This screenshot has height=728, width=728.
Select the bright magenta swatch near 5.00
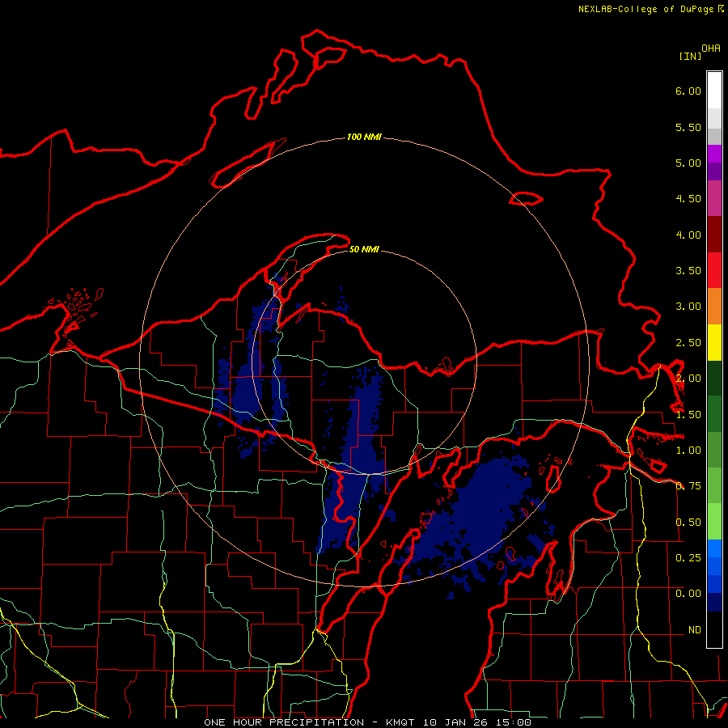(714, 154)
